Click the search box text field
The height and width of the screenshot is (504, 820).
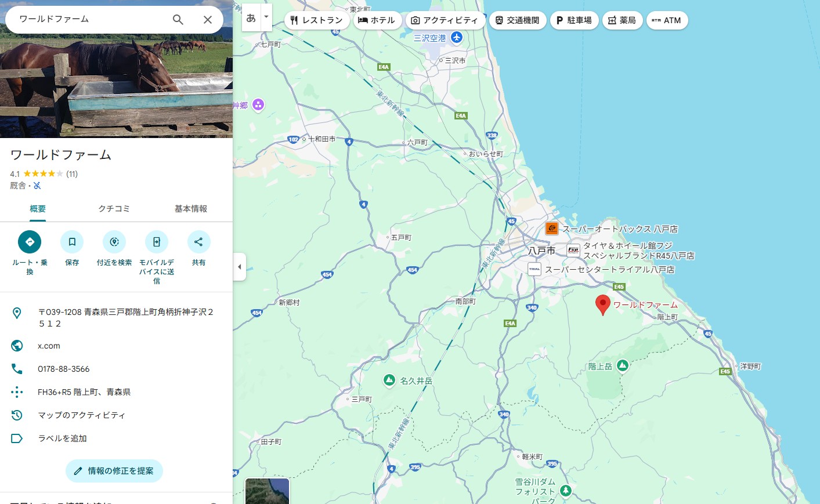coord(87,19)
